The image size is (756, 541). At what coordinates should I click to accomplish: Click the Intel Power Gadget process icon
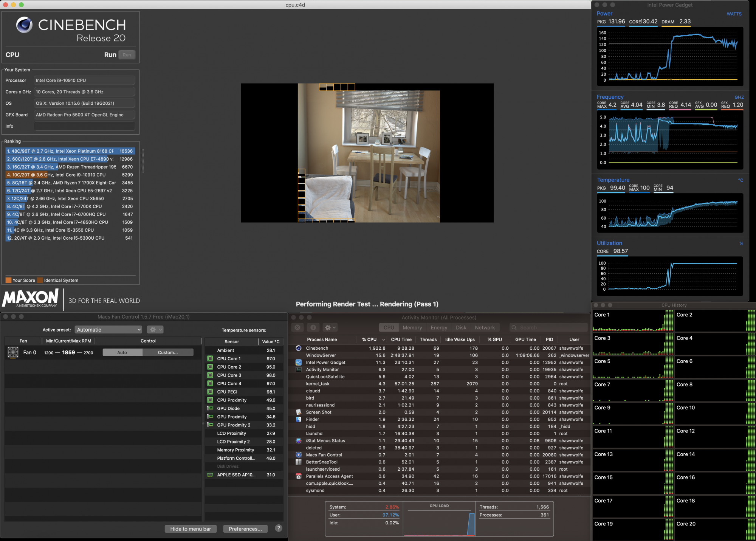tap(298, 362)
